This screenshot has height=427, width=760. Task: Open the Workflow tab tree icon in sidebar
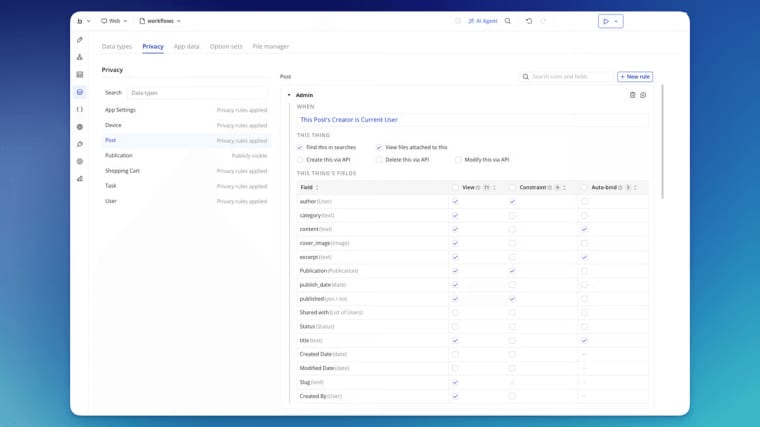(80, 57)
